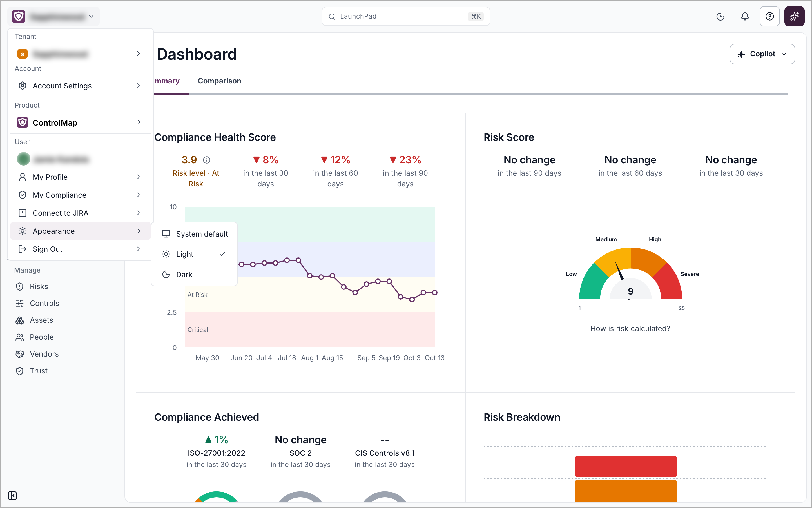Viewport: 812px width, 508px height.
Task: Toggle dark mode moon icon in header
Action: click(720, 16)
